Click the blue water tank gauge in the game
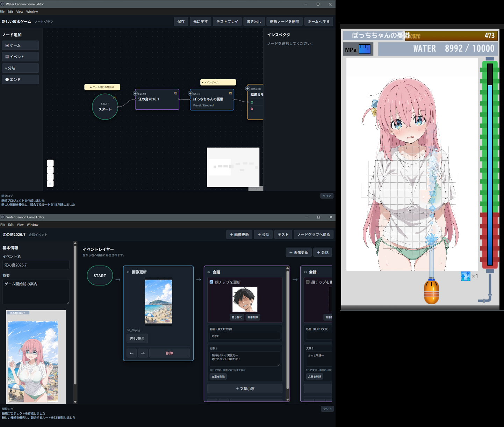The image size is (504, 427). coord(490,164)
